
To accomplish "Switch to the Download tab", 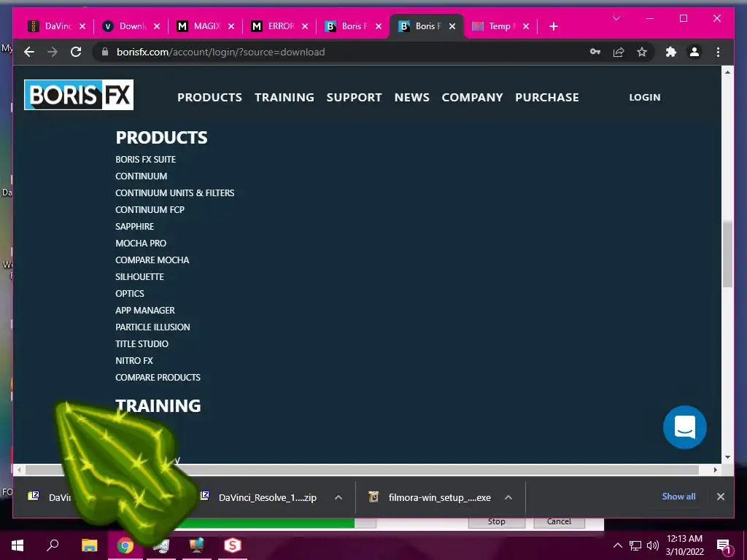I will tap(125, 26).
